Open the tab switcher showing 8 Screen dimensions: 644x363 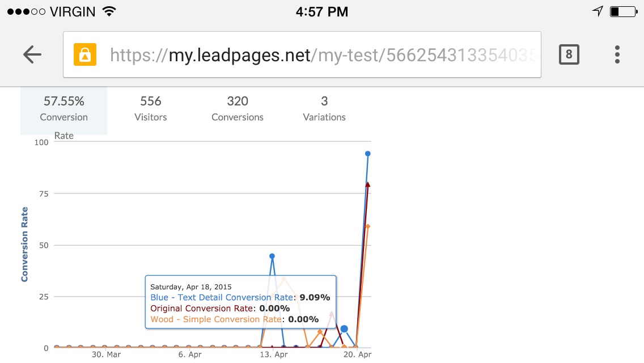click(x=569, y=54)
